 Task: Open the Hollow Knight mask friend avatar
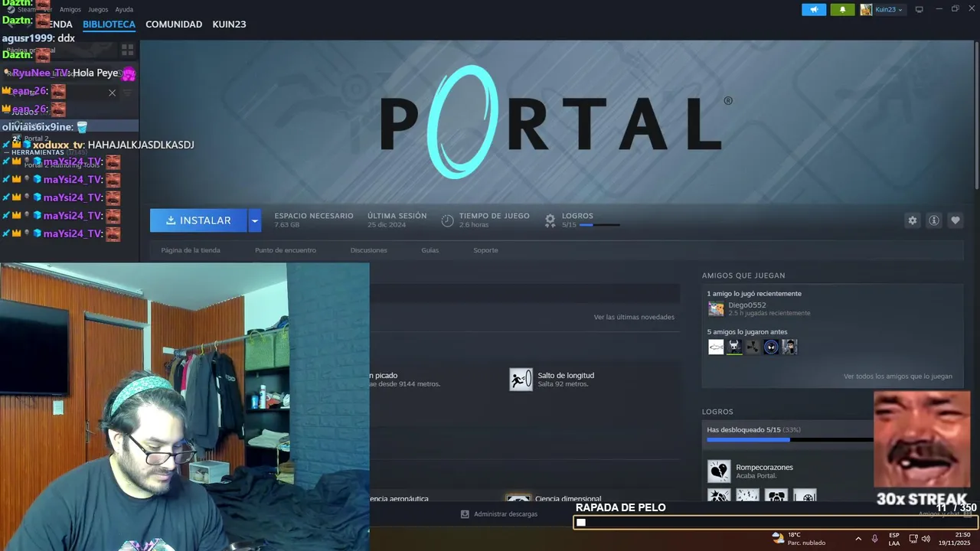click(x=734, y=347)
